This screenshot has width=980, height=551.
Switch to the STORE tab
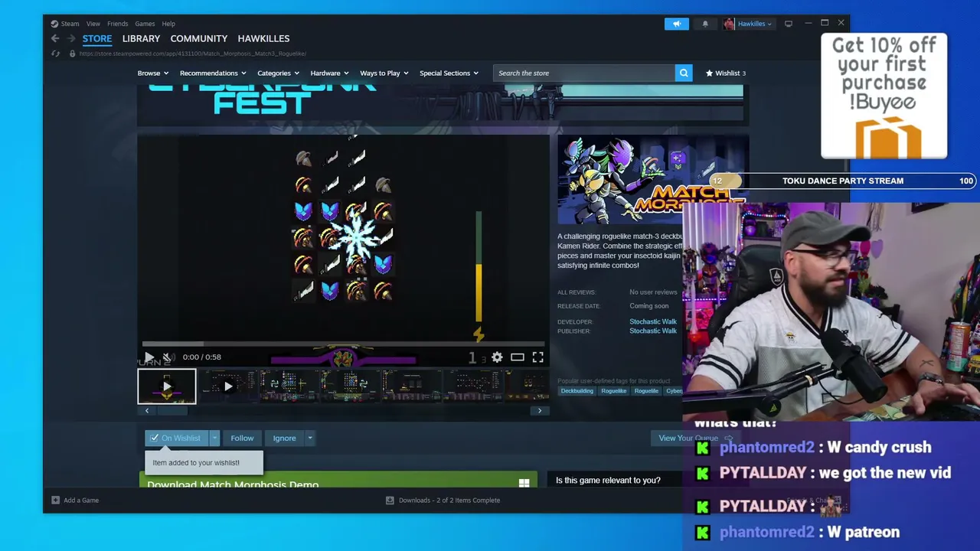97,38
